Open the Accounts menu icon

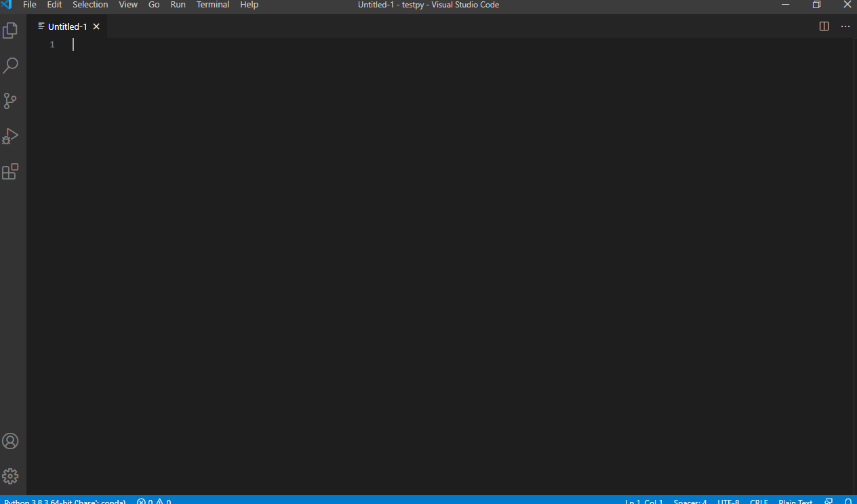click(x=10, y=441)
